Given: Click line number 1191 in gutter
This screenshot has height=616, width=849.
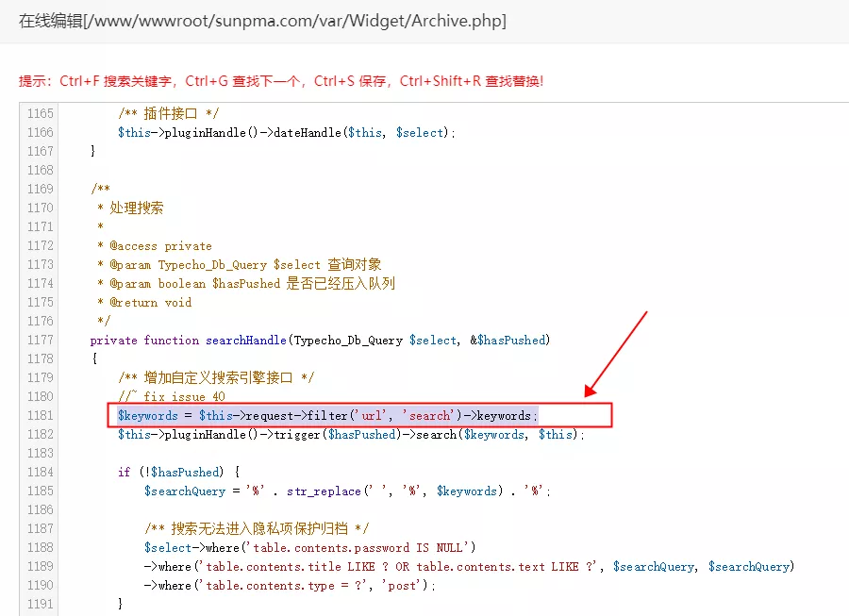Looking at the screenshot, I should click(41, 604).
